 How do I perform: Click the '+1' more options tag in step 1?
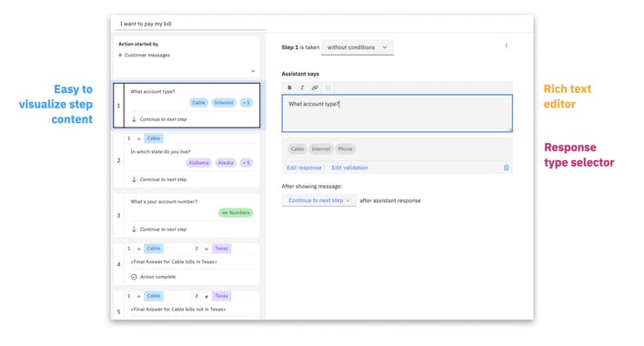(246, 103)
